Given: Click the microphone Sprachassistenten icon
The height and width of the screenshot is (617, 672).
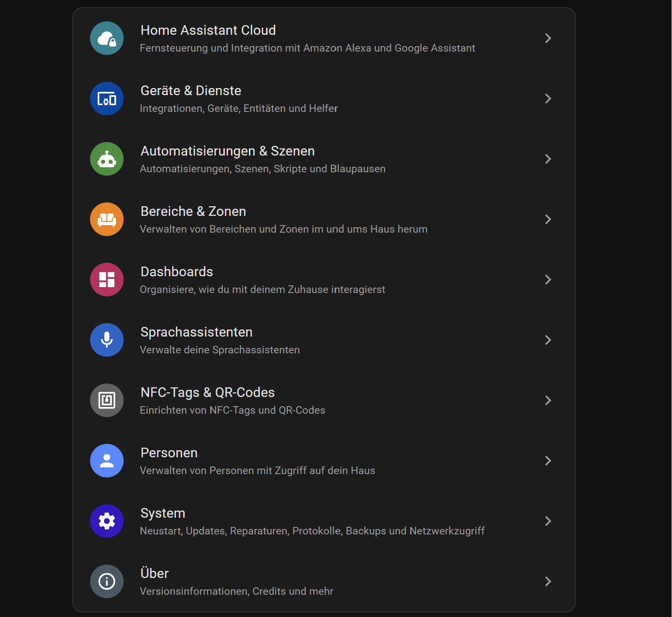Looking at the screenshot, I should coord(107,340).
